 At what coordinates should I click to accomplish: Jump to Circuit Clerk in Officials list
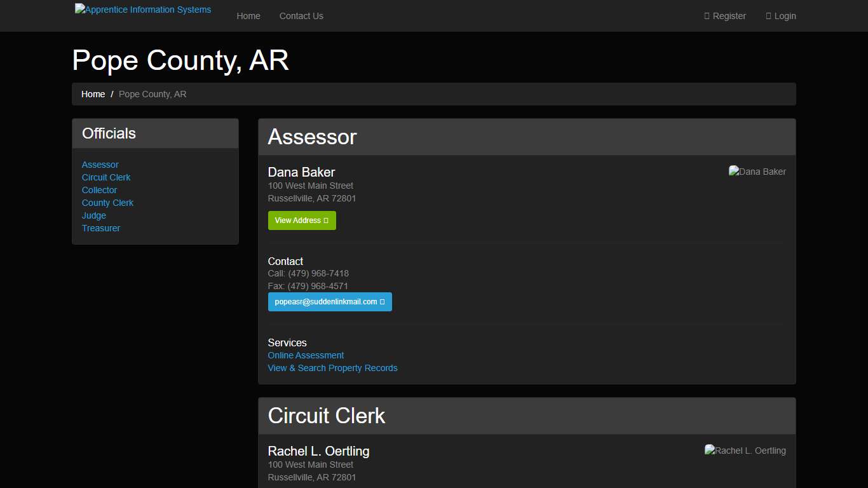106,177
